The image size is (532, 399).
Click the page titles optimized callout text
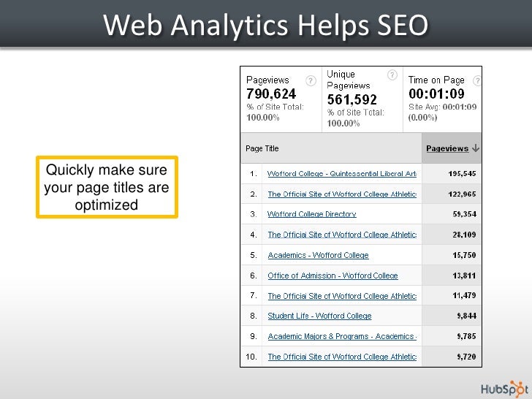point(107,187)
